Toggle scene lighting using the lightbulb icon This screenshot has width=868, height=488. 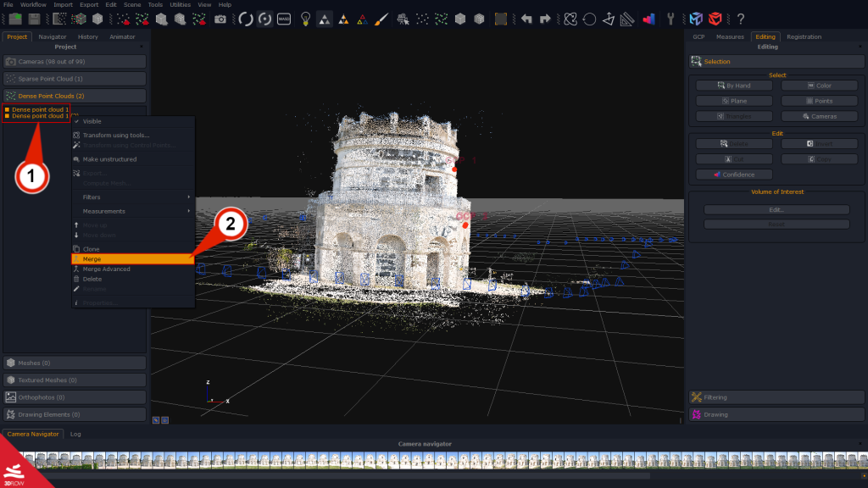306,18
